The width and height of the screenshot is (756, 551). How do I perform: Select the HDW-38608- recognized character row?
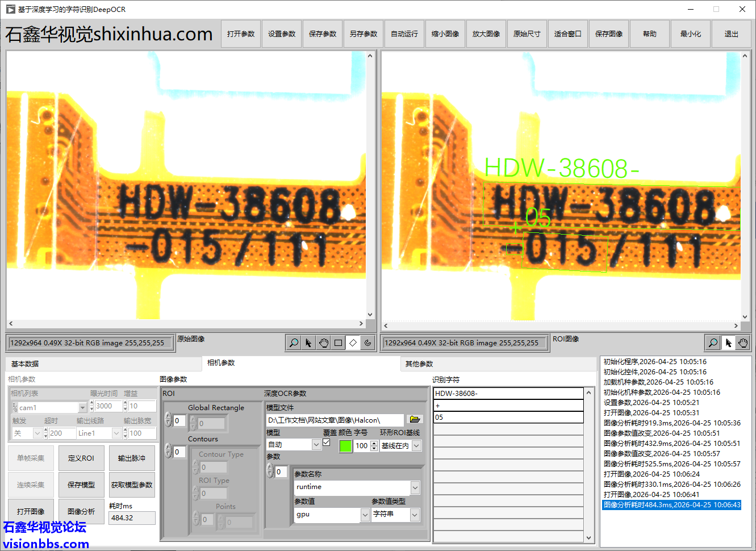click(508, 393)
